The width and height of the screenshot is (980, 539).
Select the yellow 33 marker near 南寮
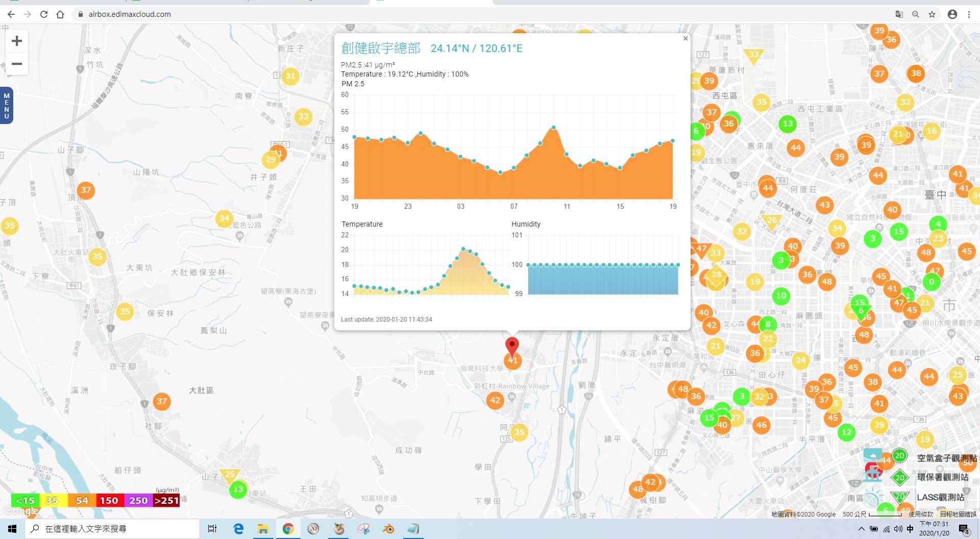[x=304, y=116]
